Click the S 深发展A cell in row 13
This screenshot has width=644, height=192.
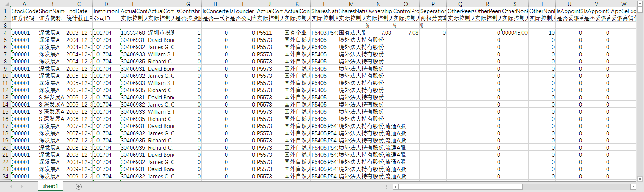pos(52,98)
